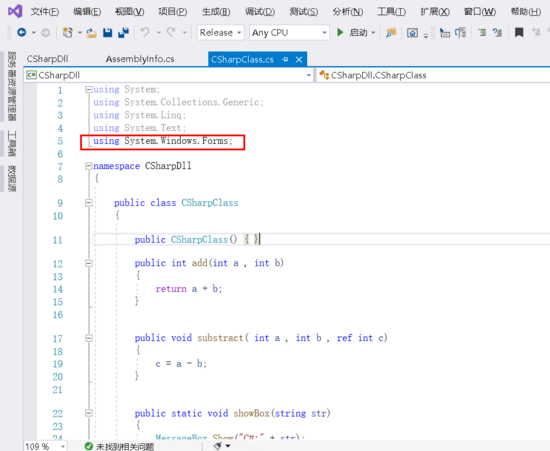Open the undo history dropdown arrow
Viewport: 550px width, 451px height.
point(159,33)
